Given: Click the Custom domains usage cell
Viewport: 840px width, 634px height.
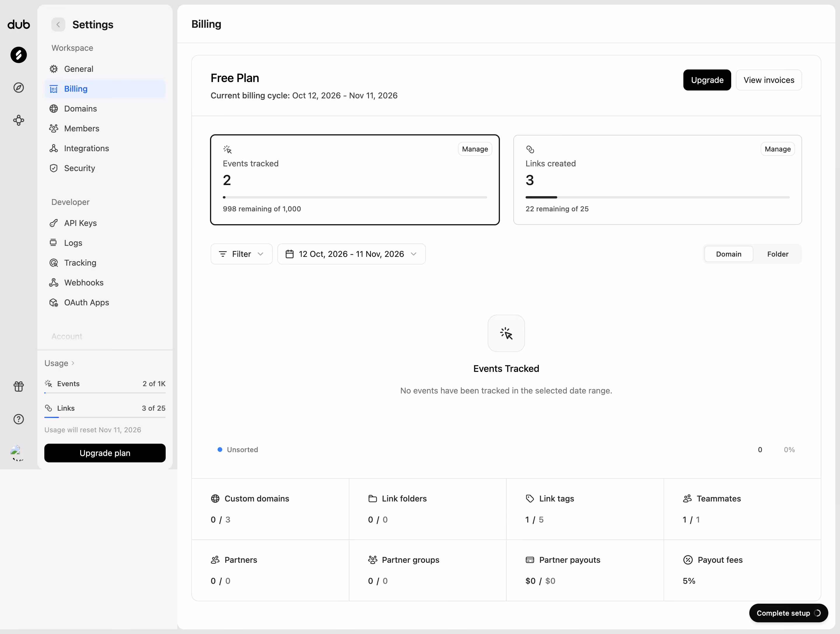Looking at the screenshot, I should click(x=270, y=509).
